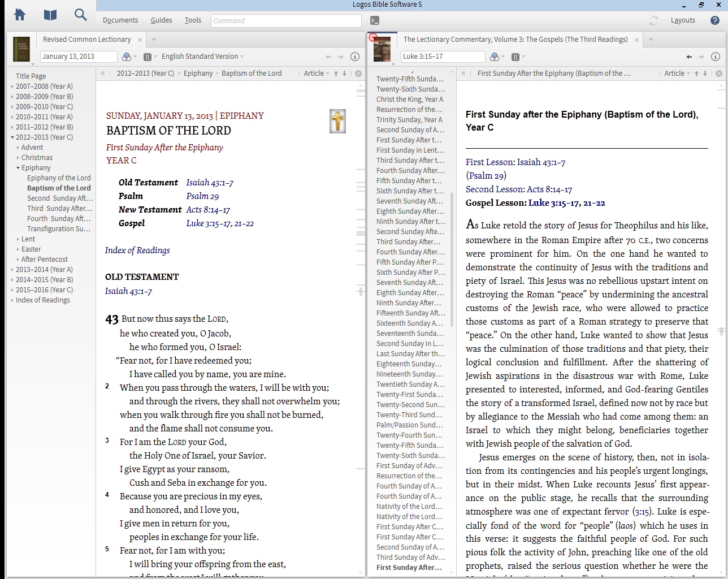Open the Help question mark icon
728x579 pixels.
click(x=715, y=20)
